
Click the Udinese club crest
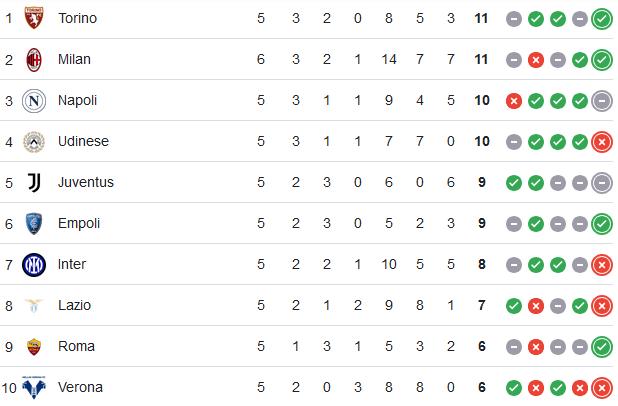(34, 142)
